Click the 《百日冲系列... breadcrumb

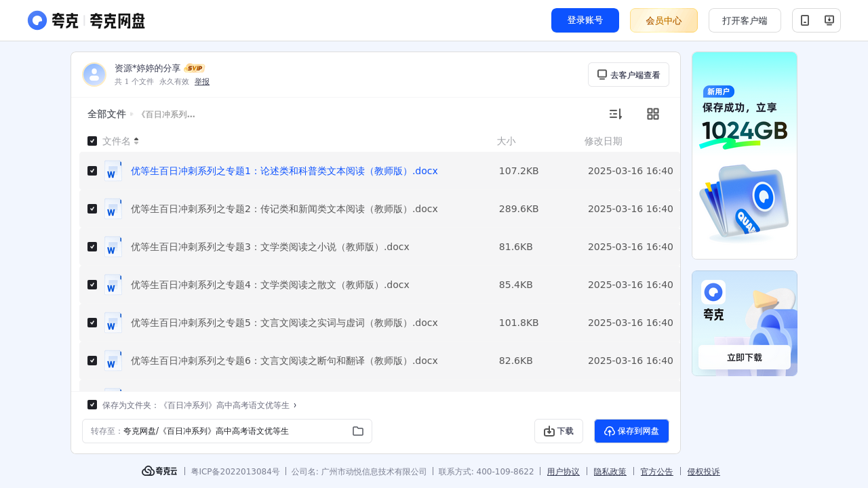click(x=167, y=115)
